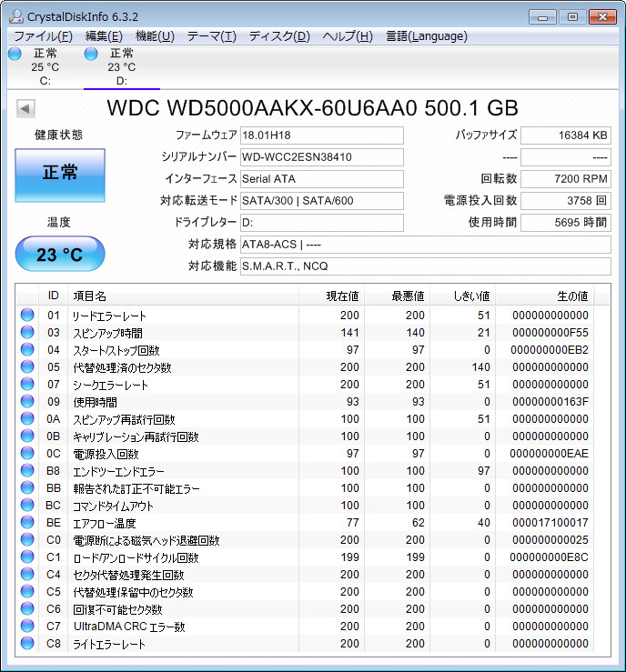The height and width of the screenshot is (672, 626).
Task: Click the しきい値 column header
Action: tap(462, 296)
